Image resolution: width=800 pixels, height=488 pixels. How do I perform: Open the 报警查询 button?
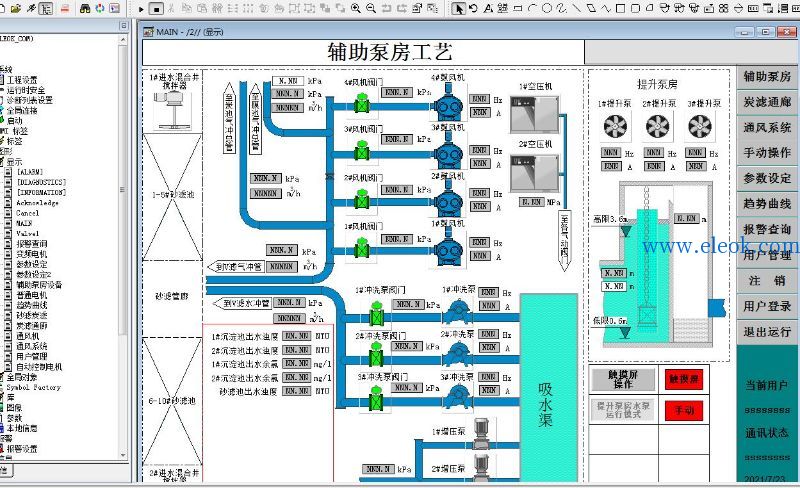pyautogui.click(x=767, y=229)
